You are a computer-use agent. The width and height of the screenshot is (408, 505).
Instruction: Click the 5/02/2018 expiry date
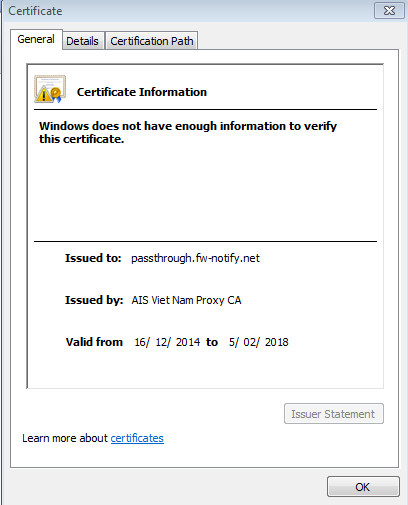coord(259,342)
